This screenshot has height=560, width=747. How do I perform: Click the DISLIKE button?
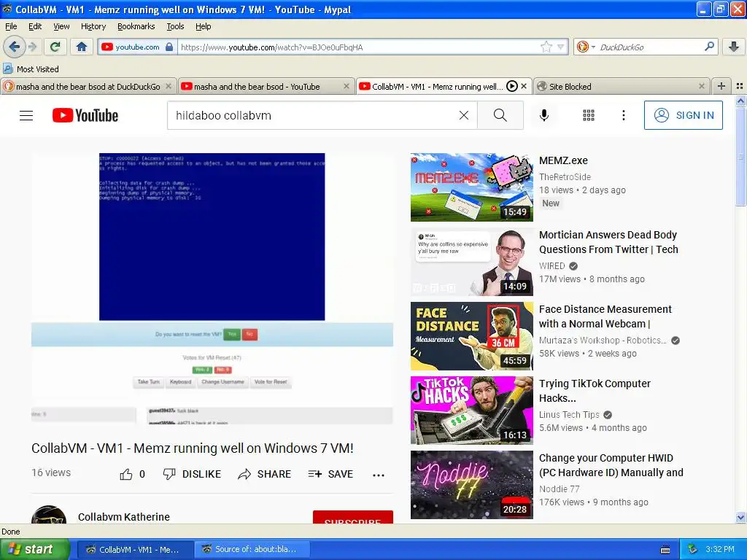pyautogui.click(x=192, y=474)
